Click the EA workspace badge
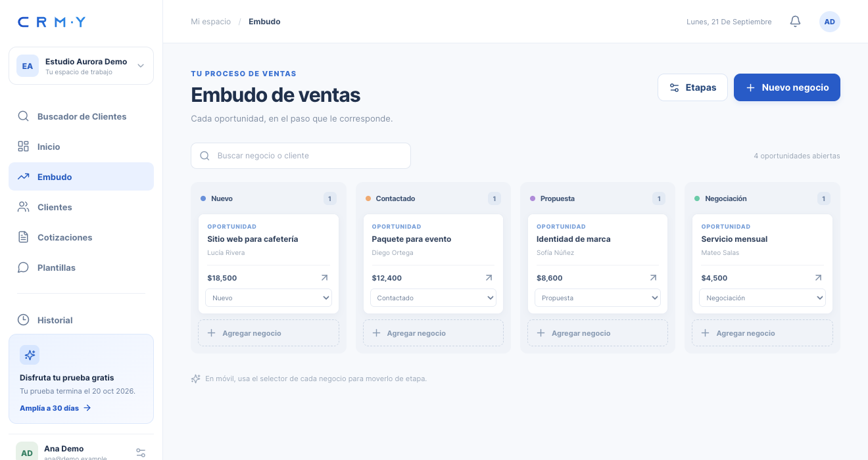The image size is (868, 460). coord(28,66)
